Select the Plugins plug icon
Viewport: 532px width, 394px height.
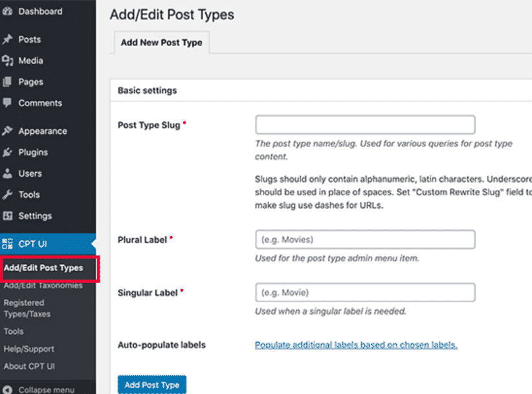[8, 152]
